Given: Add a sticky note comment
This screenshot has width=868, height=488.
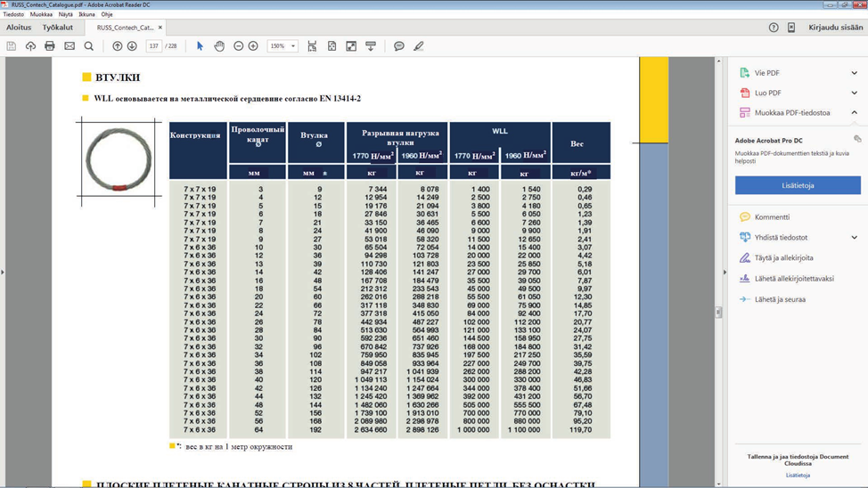Looking at the screenshot, I should click(399, 46).
